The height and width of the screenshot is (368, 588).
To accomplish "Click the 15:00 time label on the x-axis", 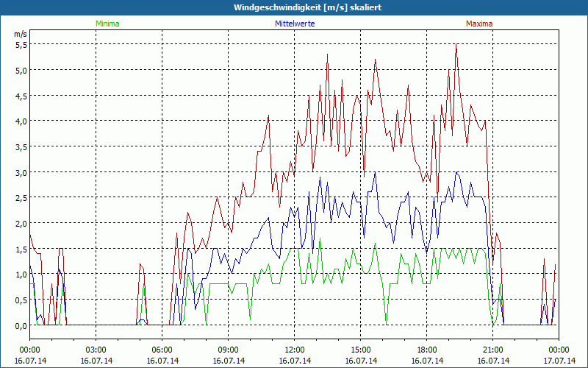I will click(361, 350).
